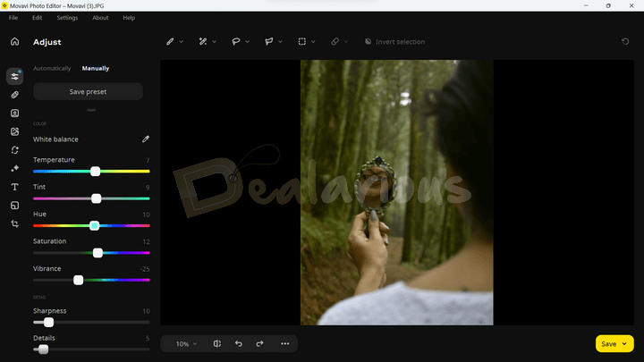Click the Vibrance slider handle
The height and width of the screenshot is (362, 644).
(78, 280)
